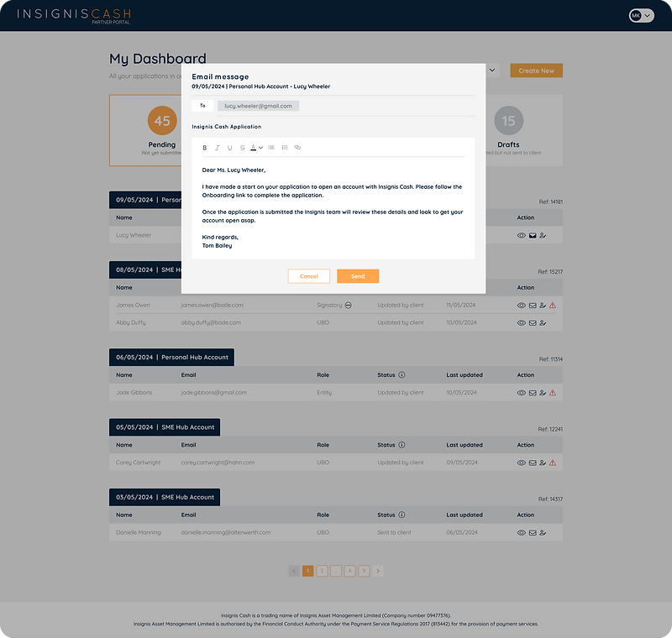Click the Insignis Cash Application subject line
Viewport: 672px width, 638px height.
point(226,127)
